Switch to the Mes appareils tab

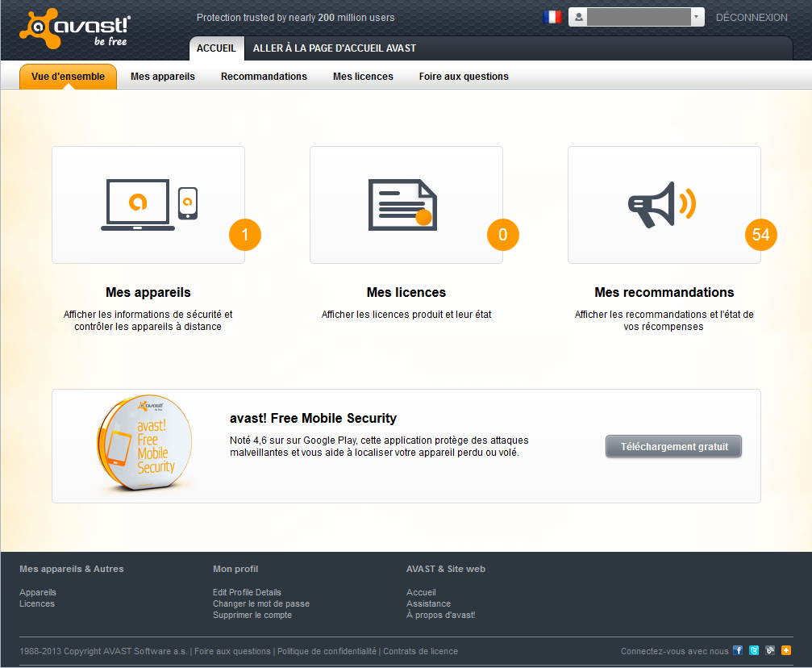point(163,77)
